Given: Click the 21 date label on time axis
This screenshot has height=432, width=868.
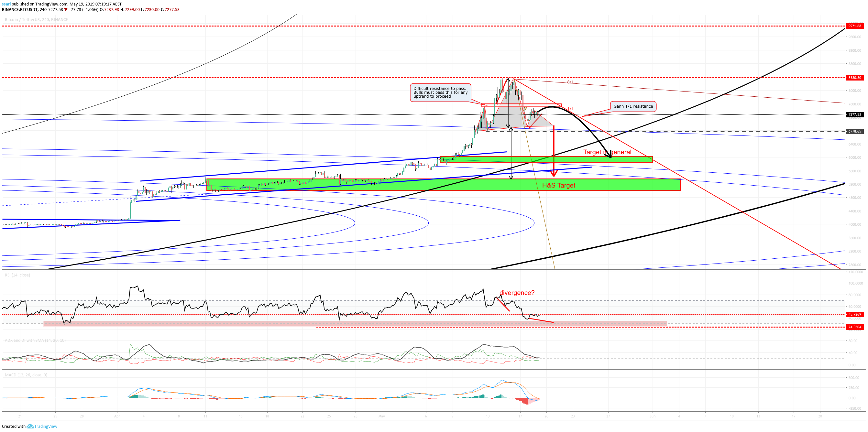Looking at the screenshot, I should 20,416.
